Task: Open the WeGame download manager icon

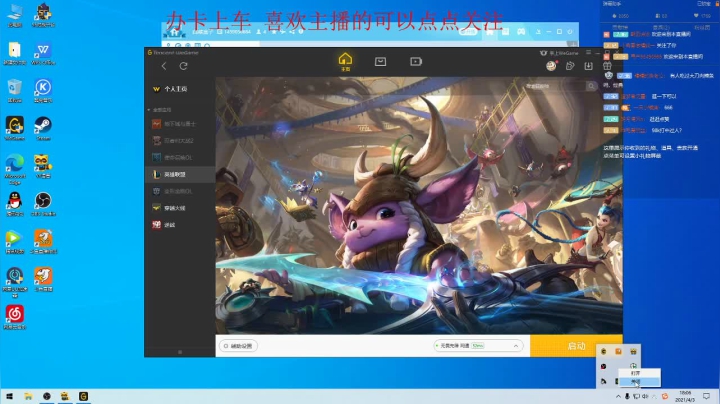Action: (x=588, y=66)
